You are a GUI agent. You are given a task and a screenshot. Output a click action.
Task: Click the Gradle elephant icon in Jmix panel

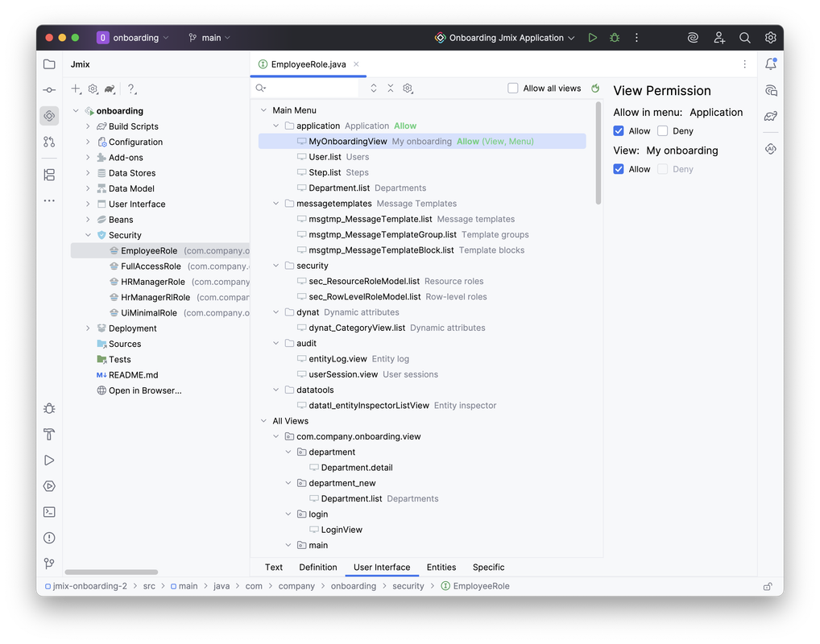(110, 89)
